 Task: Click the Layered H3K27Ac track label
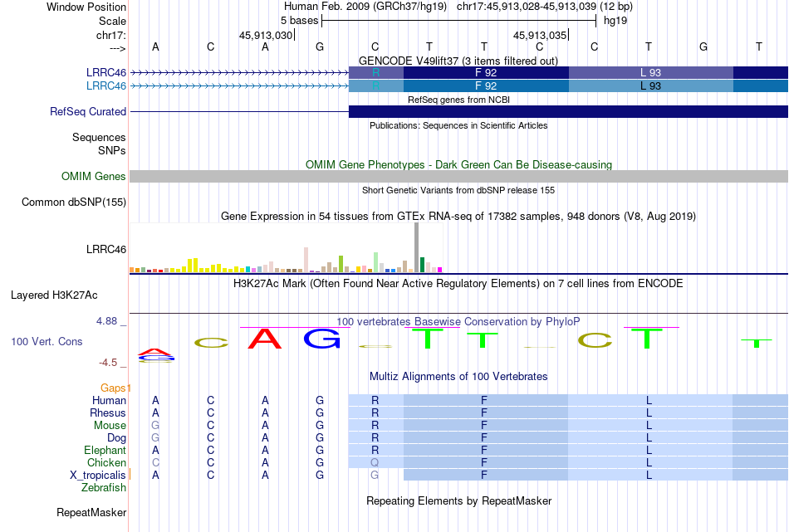click(x=54, y=295)
